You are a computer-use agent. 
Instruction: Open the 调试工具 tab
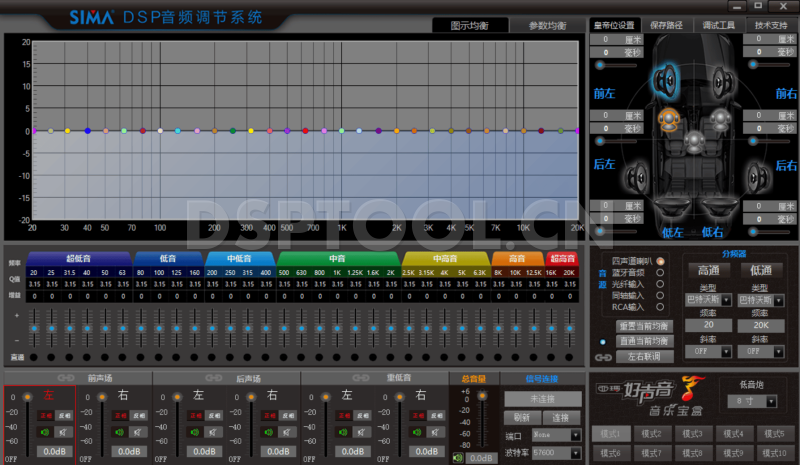pos(719,24)
